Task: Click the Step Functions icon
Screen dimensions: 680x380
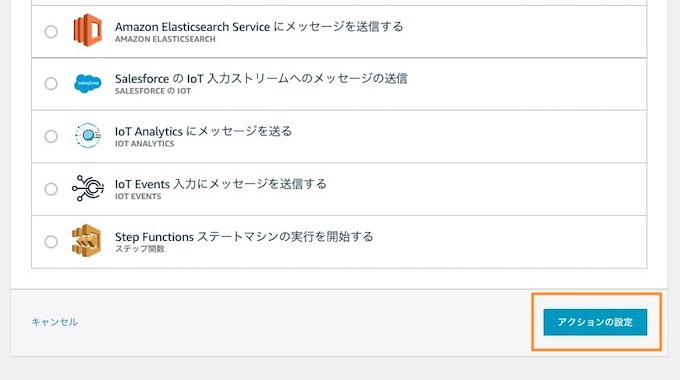Action: pyautogui.click(x=86, y=240)
